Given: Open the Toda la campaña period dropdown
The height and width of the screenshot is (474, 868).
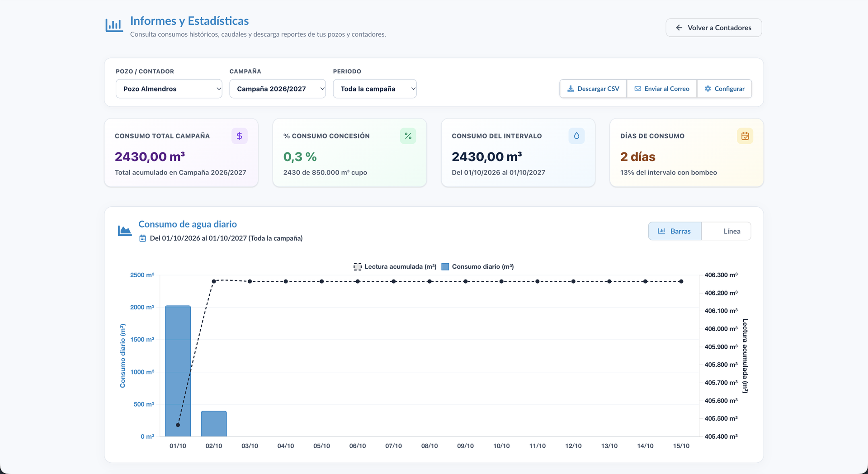Looking at the screenshot, I should (x=375, y=89).
